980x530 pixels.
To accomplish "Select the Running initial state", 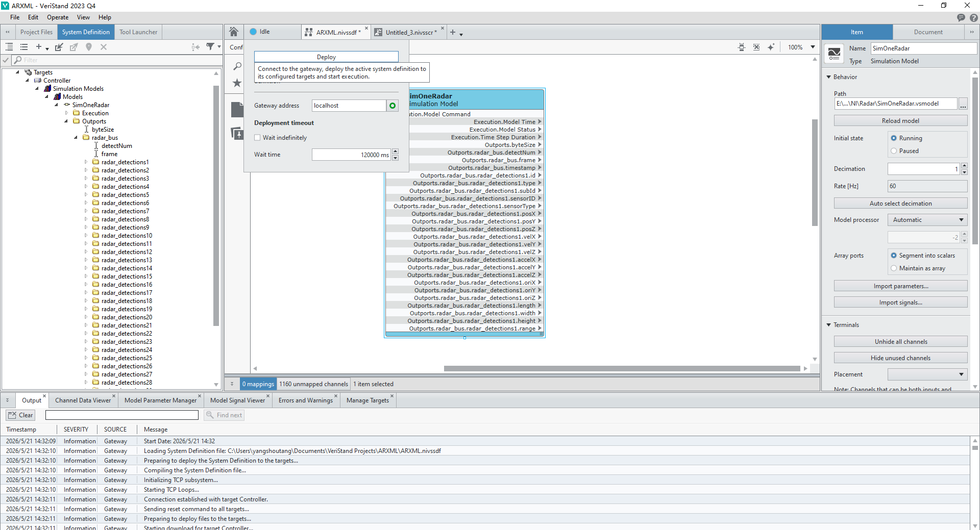I will (894, 138).
